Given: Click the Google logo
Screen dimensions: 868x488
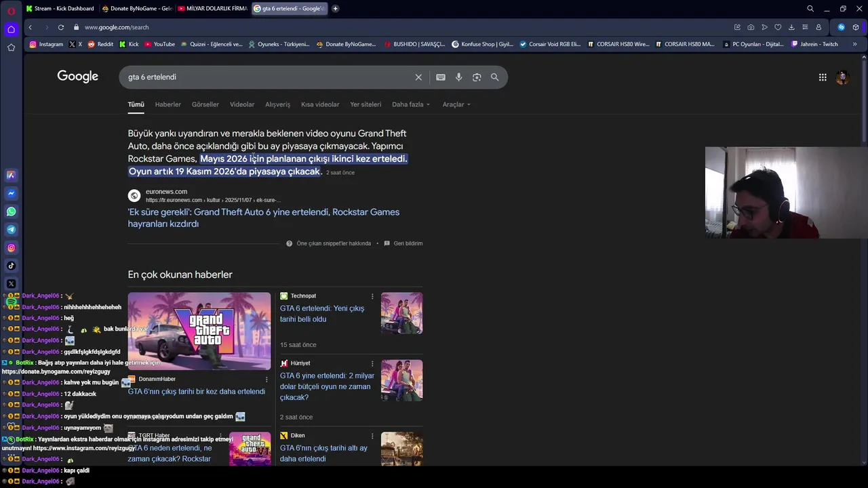Looking at the screenshot, I should tap(77, 77).
